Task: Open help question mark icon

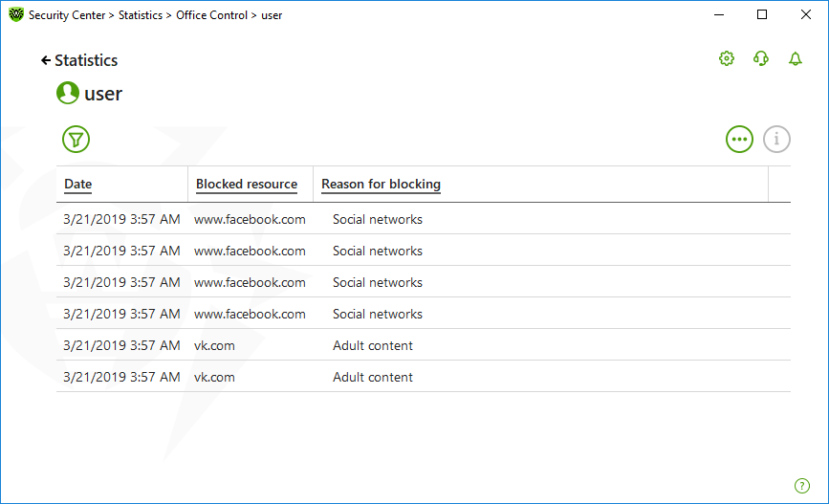Action: (x=802, y=486)
